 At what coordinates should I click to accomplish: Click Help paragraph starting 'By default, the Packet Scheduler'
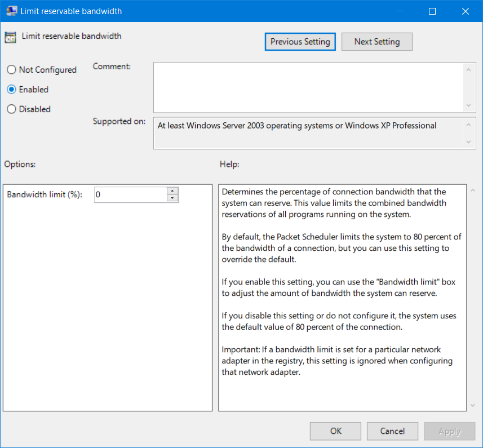342,248
